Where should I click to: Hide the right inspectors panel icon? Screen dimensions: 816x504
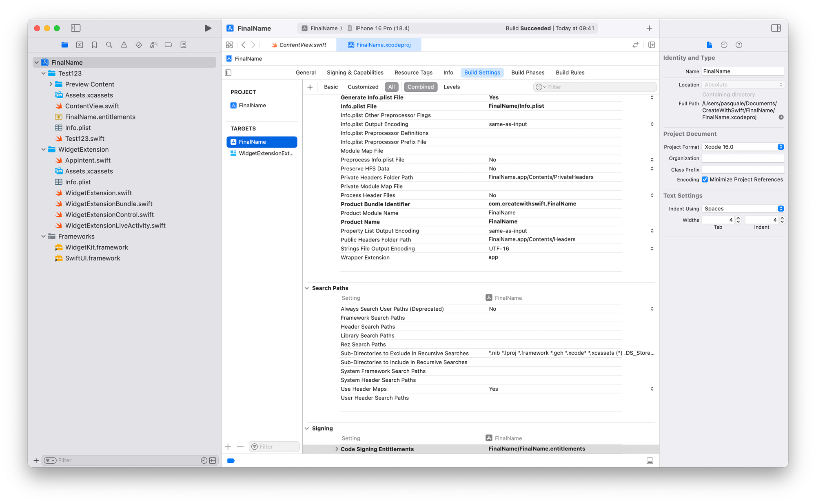coord(776,28)
